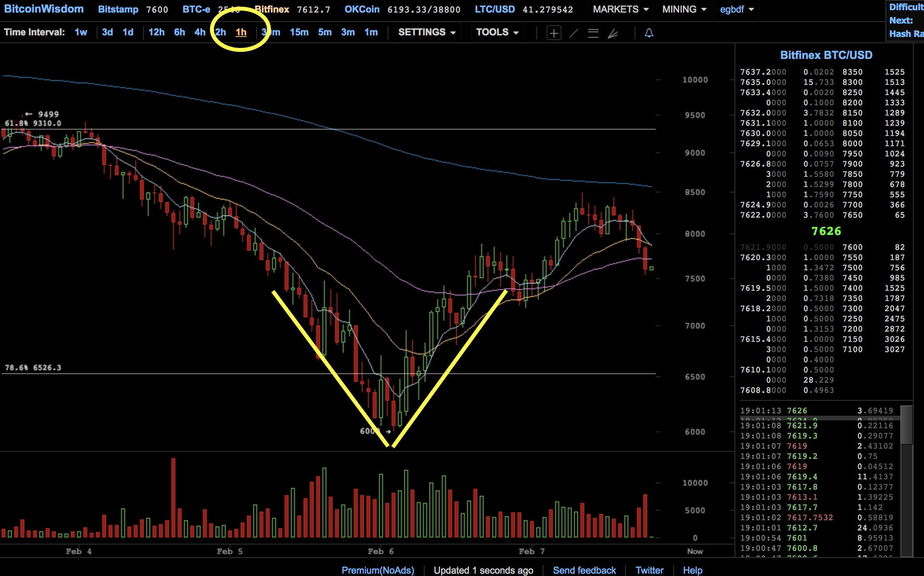The height and width of the screenshot is (576, 924).
Task: Expand the MARKETS menu
Action: tap(621, 9)
